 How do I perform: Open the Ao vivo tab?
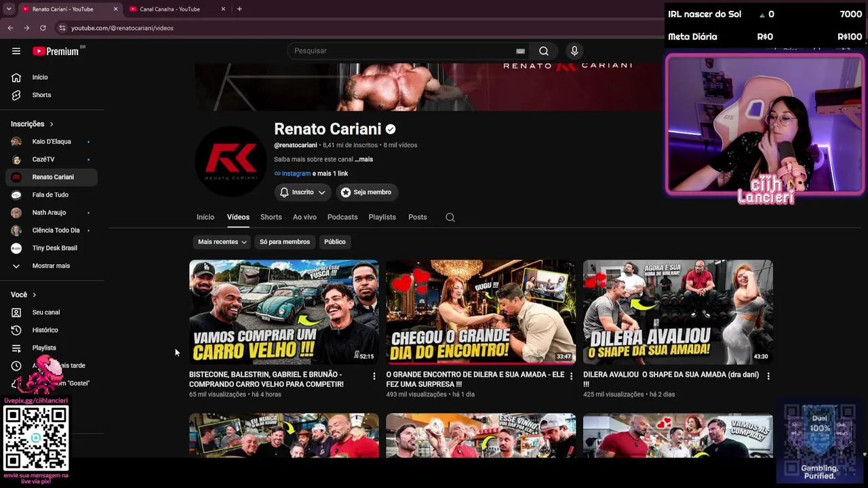[304, 217]
